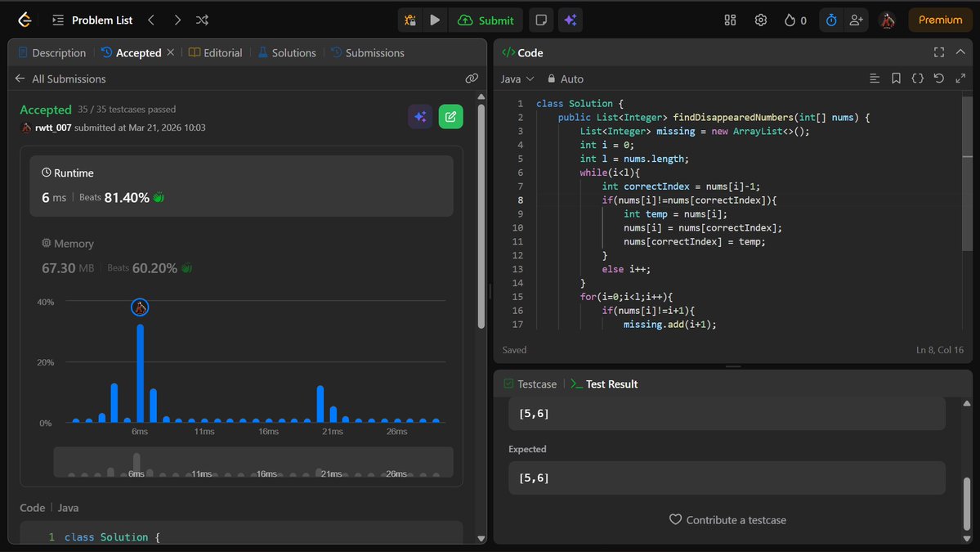Click the format code icon

pyautogui.click(x=875, y=79)
